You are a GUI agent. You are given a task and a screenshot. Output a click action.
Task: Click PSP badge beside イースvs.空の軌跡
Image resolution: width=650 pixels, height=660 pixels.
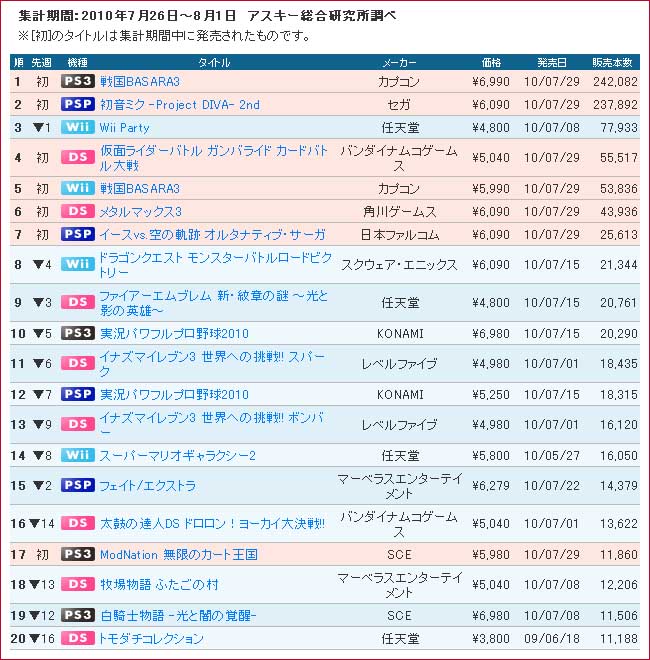(77, 234)
